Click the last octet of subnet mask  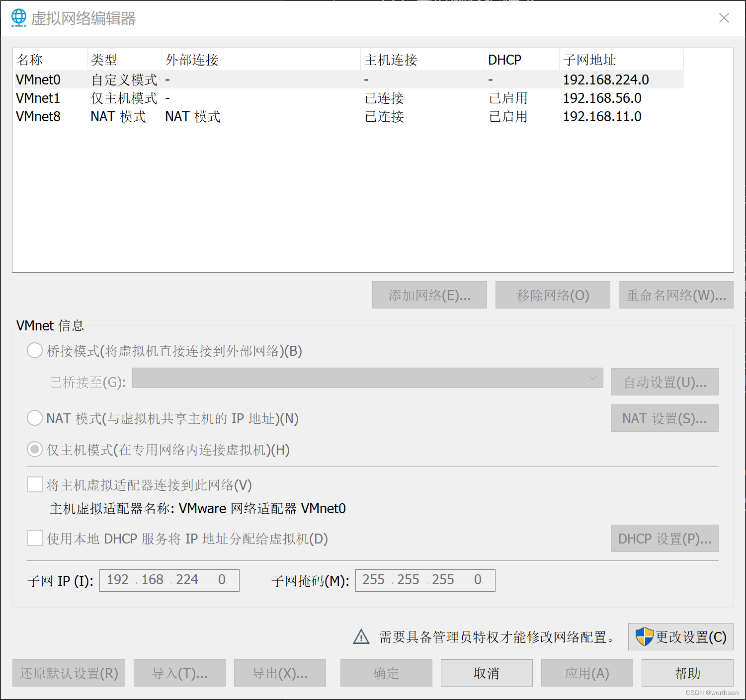478,580
